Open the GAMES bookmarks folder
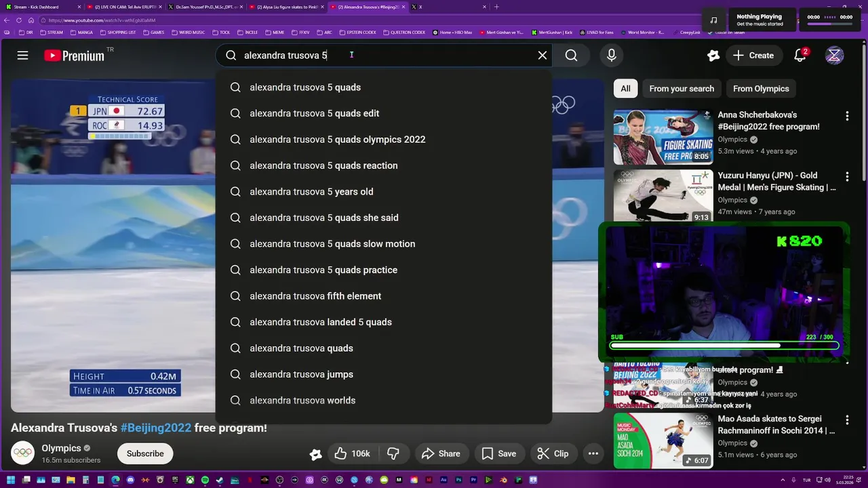The image size is (868, 488). click(x=153, y=32)
